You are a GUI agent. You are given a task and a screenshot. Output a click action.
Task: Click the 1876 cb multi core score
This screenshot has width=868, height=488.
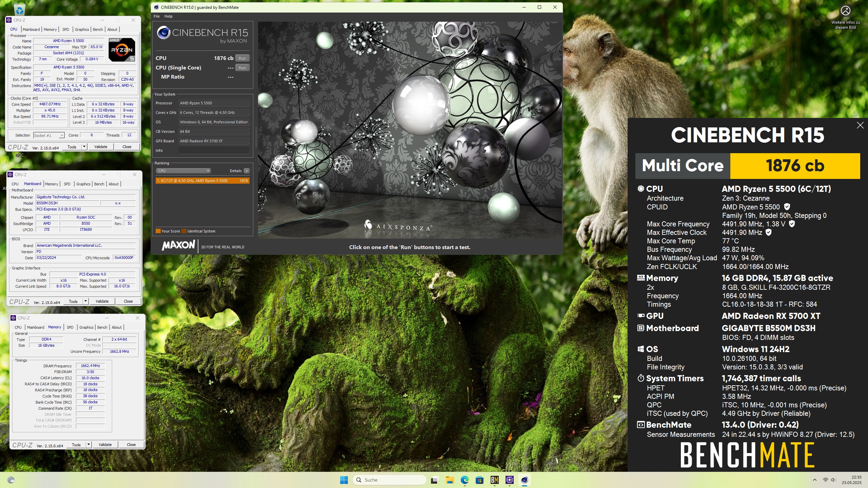click(795, 166)
